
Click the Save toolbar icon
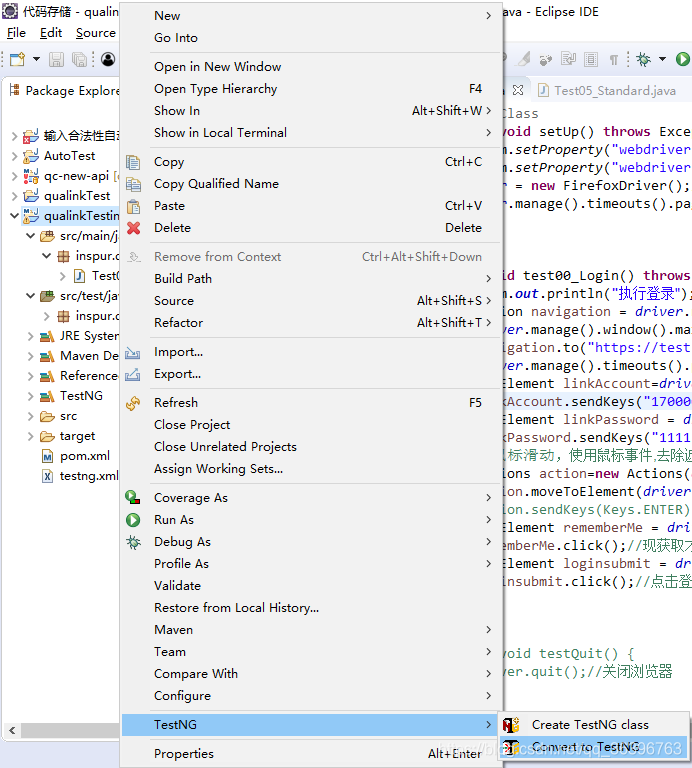click(x=56, y=59)
